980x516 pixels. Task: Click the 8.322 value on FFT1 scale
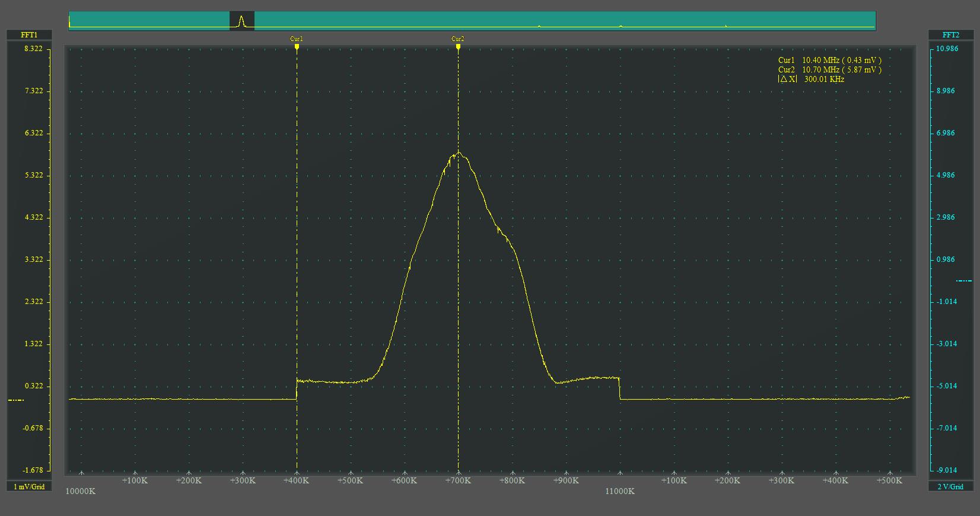33,49
